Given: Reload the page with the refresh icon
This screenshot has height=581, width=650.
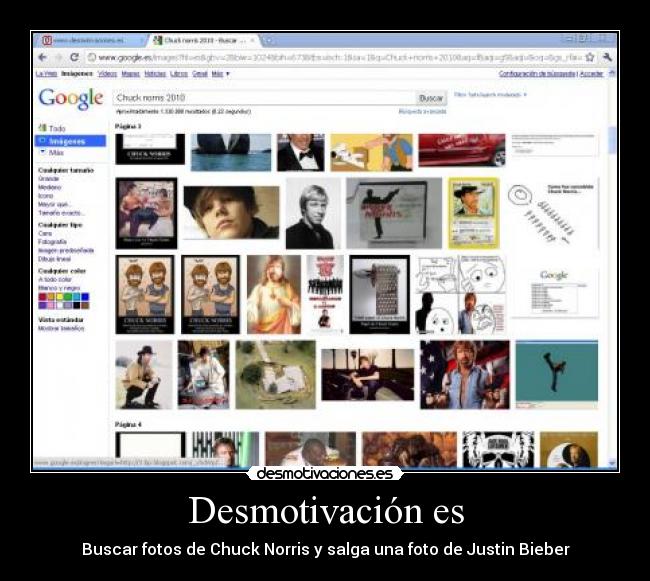Looking at the screenshot, I should coord(74,57).
